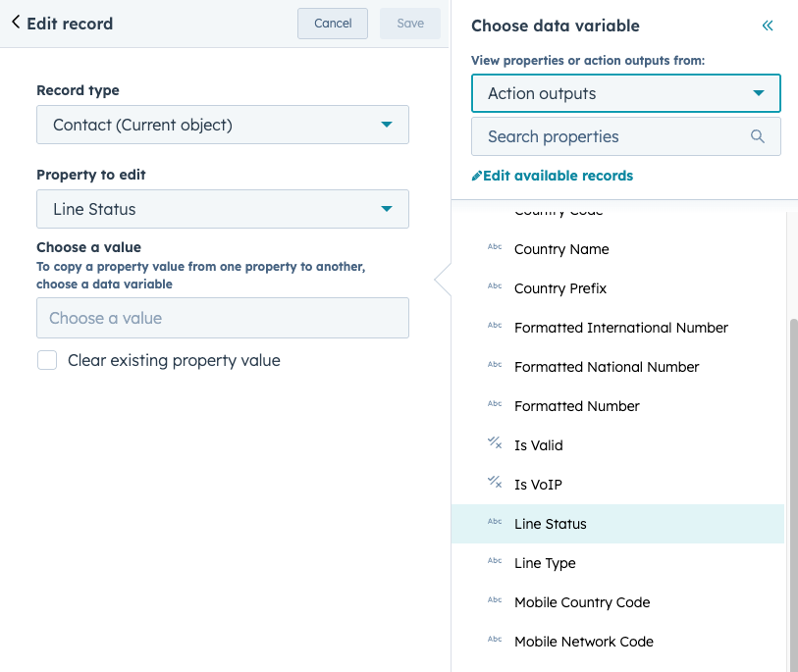Viewport: 798px width, 672px height.
Task: Open the Action outputs source dropdown
Action: click(625, 94)
